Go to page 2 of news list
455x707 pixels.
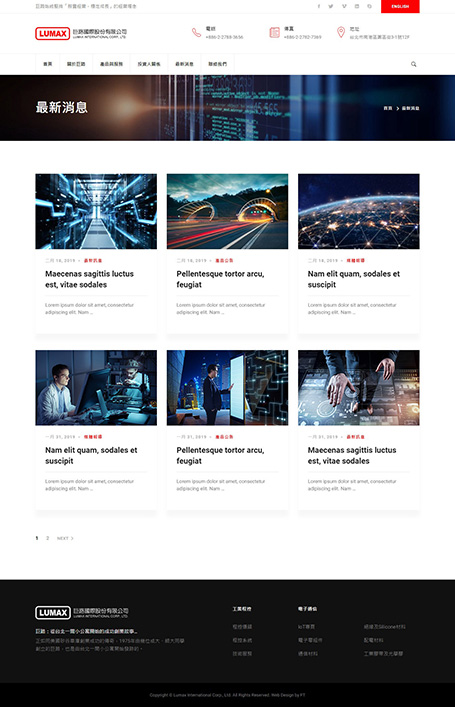pos(47,538)
